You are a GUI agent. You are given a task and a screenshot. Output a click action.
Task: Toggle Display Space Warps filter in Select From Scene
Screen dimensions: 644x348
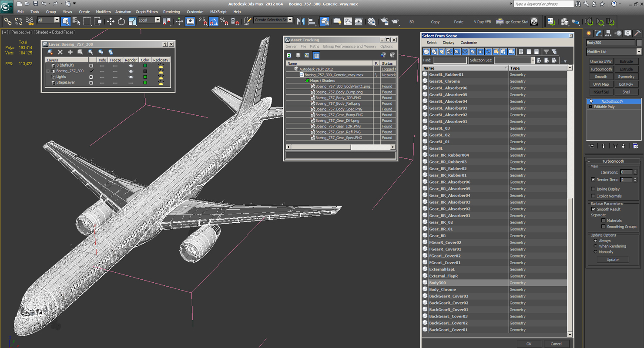coord(465,52)
